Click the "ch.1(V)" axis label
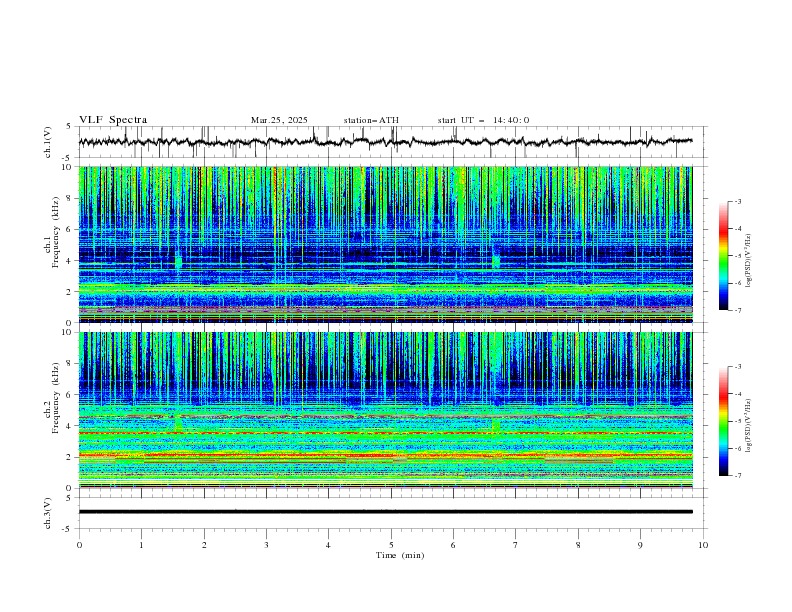This screenshot has width=792, height=612. point(48,142)
